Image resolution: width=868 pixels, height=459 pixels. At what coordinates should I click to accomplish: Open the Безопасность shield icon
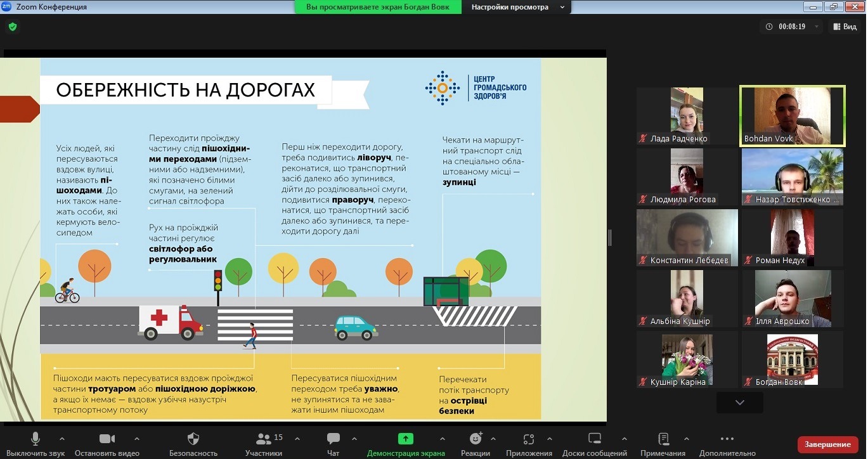(193, 439)
